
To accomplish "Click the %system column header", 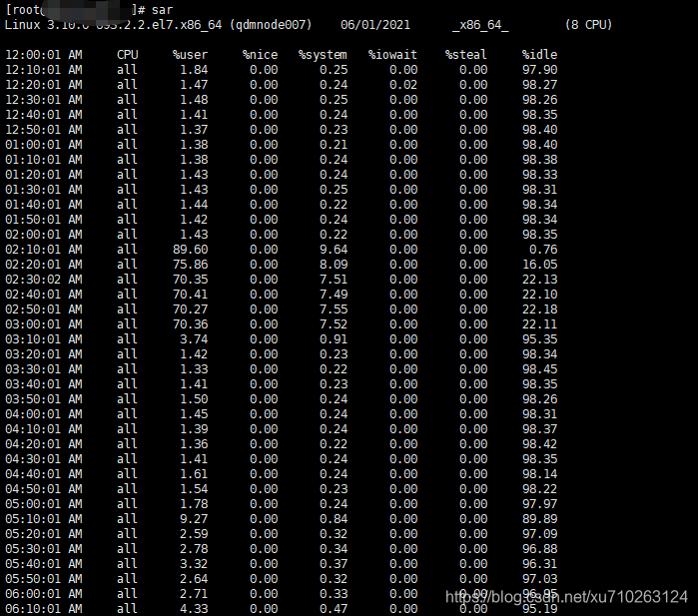I will tap(323, 55).
